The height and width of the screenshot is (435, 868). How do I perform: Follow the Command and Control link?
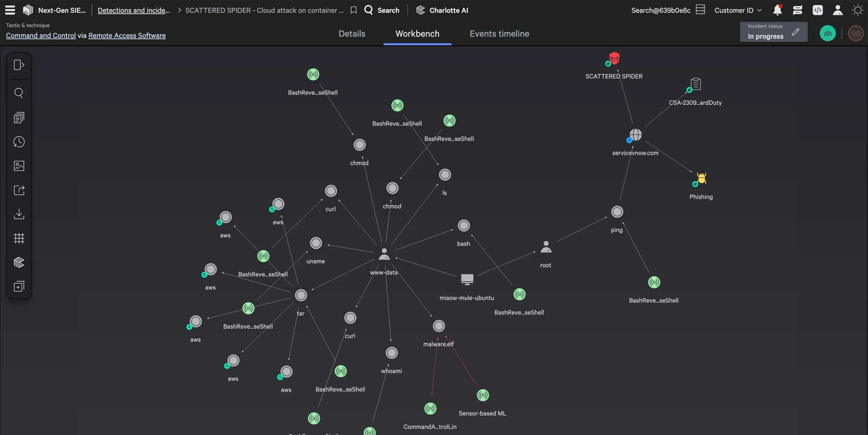point(41,35)
